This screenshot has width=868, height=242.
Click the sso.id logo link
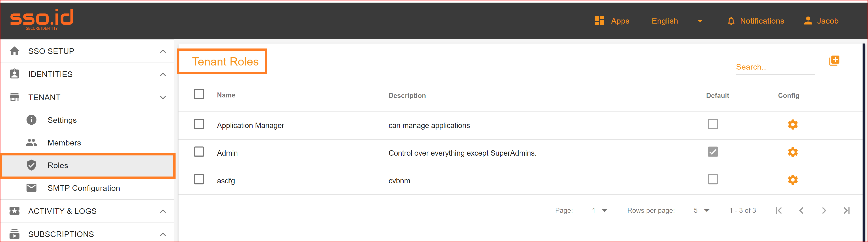42,19
